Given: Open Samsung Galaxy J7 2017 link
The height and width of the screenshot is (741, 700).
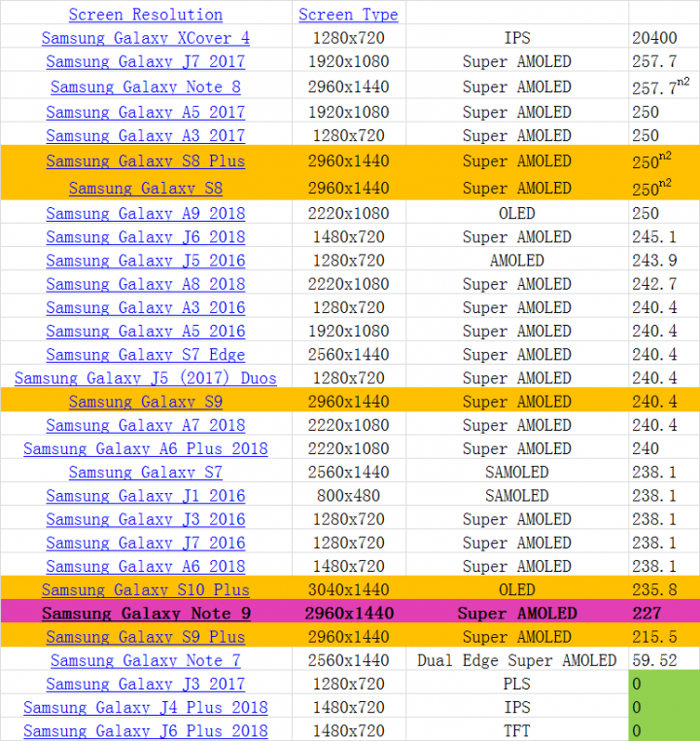Looking at the screenshot, I should click(146, 61).
